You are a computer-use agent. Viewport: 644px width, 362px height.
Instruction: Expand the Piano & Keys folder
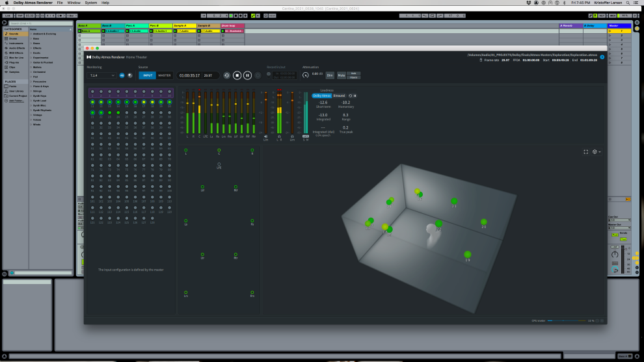coord(31,86)
